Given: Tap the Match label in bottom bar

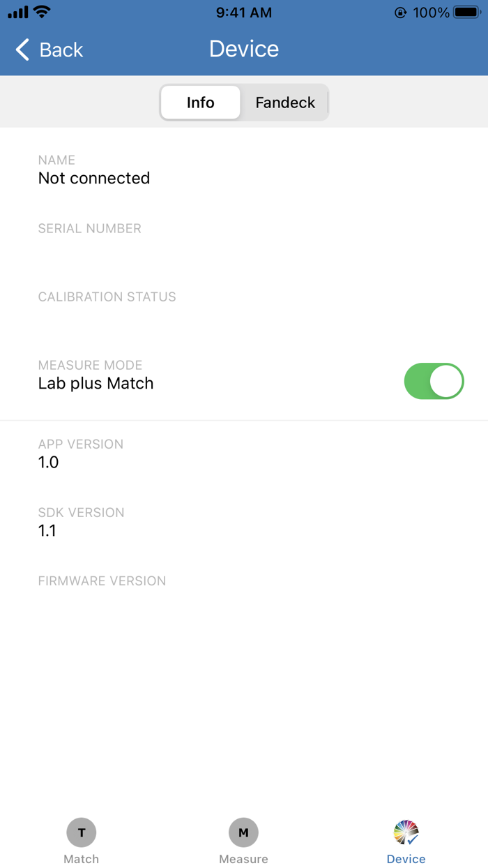Looking at the screenshot, I should [x=81, y=859].
